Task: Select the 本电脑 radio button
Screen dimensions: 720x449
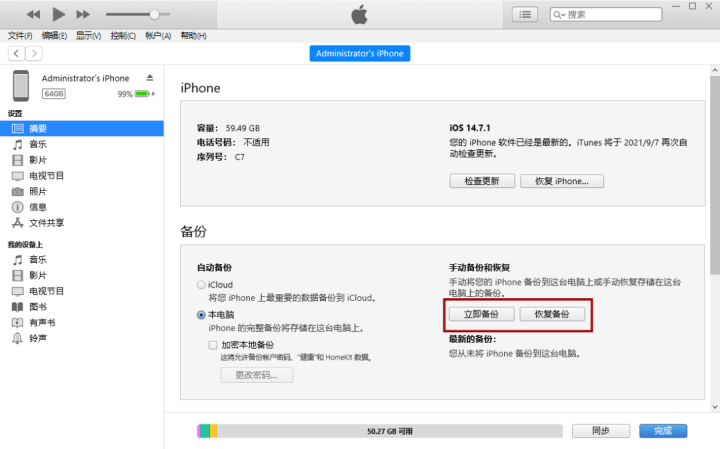Action: pos(201,315)
